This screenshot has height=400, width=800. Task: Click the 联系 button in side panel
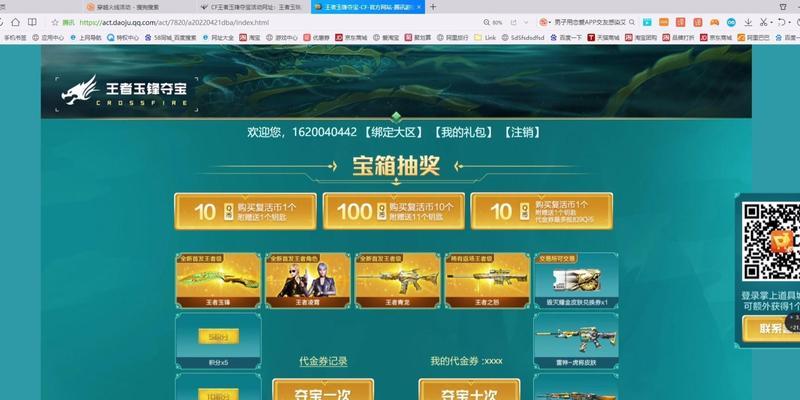771,328
